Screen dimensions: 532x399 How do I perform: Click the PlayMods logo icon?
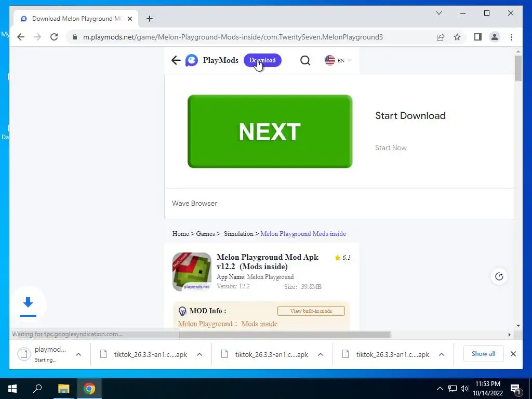click(192, 60)
